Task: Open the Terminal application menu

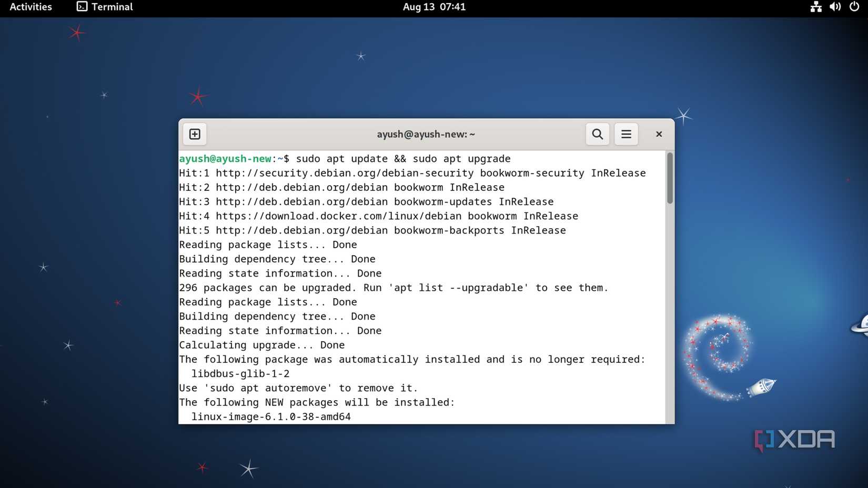Action: 112,7
